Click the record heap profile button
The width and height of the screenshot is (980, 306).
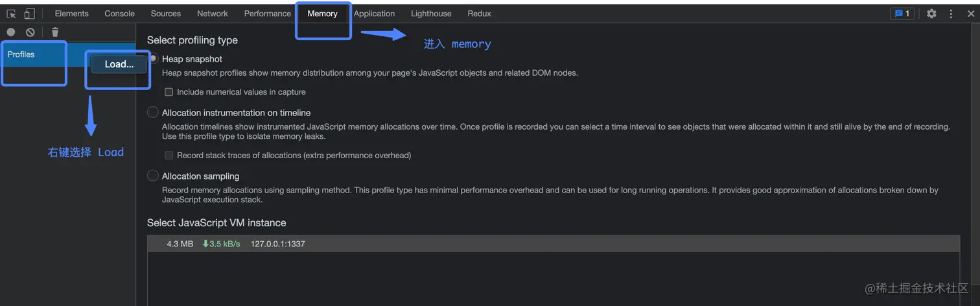[11, 32]
